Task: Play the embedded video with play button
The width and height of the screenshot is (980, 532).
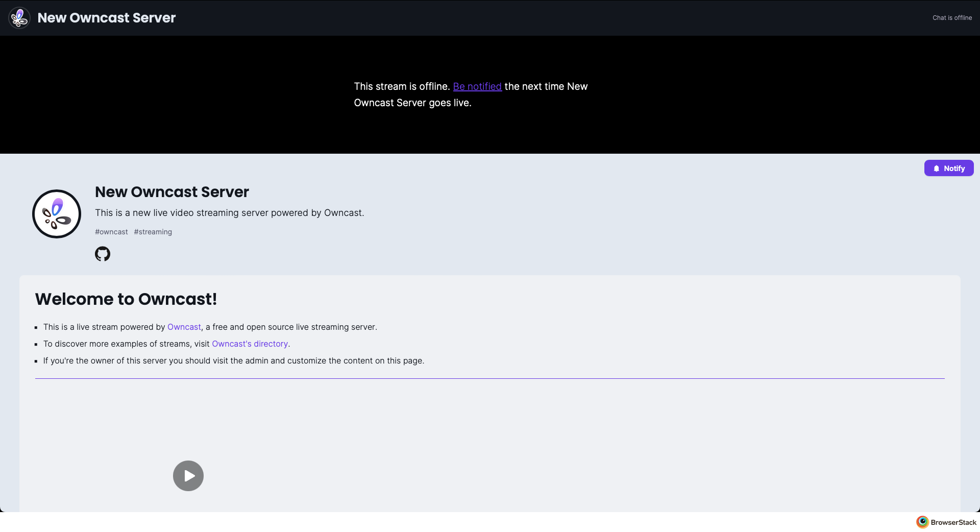Action: click(188, 476)
